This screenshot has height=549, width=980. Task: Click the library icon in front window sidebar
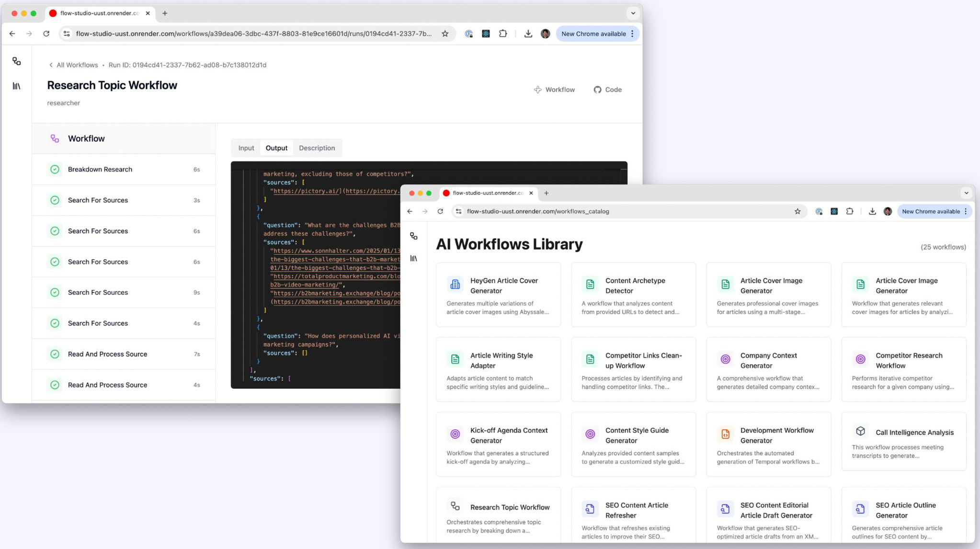click(x=414, y=259)
